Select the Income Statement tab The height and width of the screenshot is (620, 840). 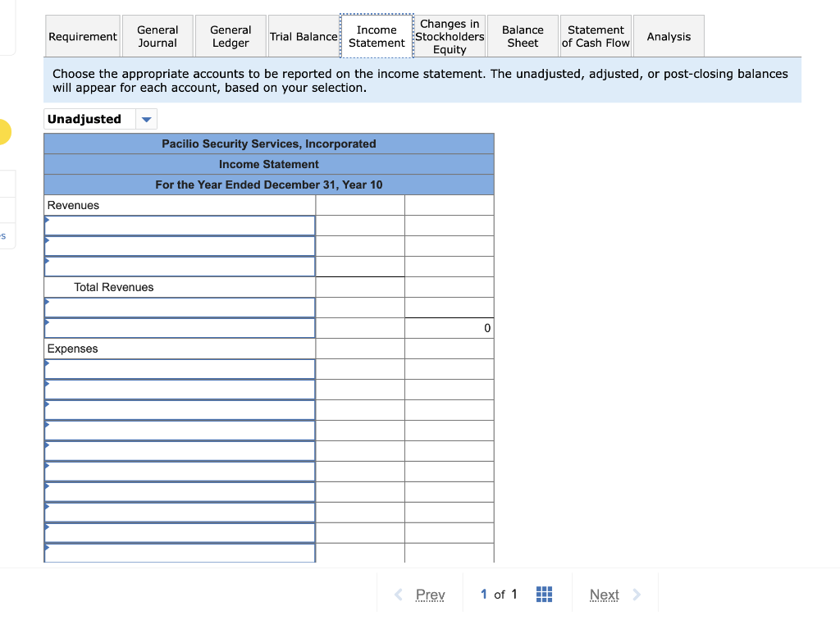(x=377, y=36)
